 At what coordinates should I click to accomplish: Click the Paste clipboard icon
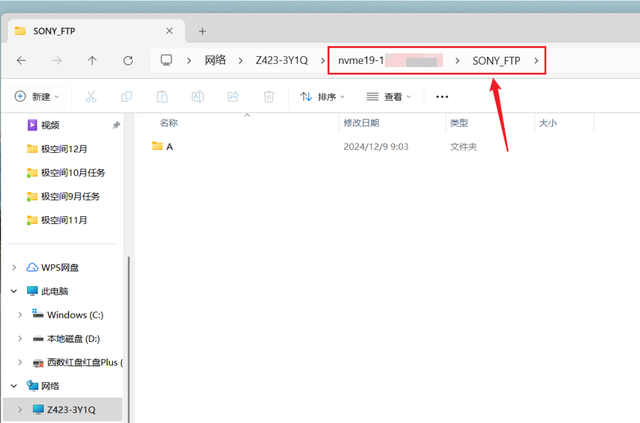[162, 97]
